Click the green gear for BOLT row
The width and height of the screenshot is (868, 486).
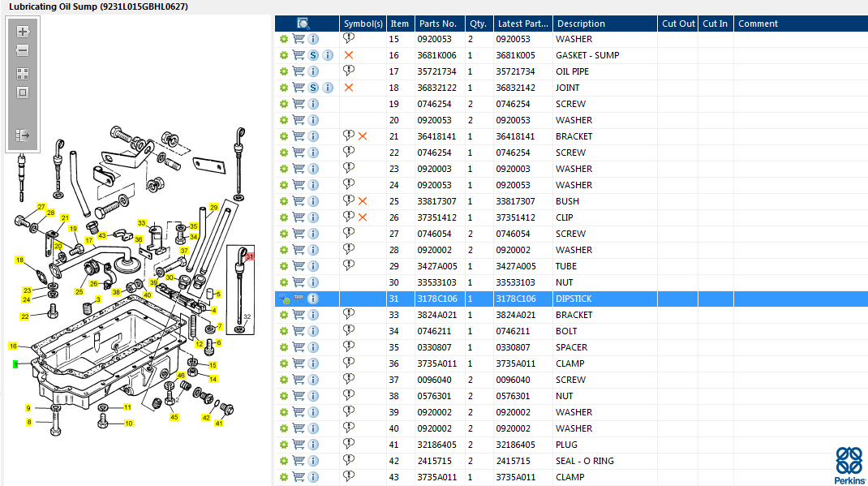(x=284, y=331)
